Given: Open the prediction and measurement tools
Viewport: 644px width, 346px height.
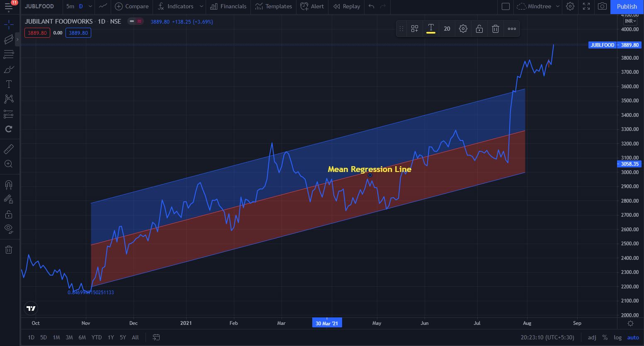Looking at the screenshot, I should [9, 114].
